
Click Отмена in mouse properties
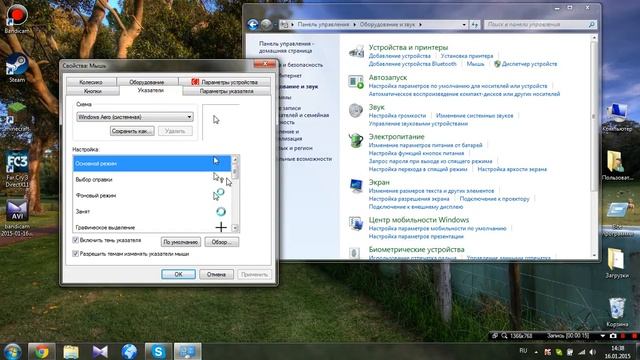216,274
